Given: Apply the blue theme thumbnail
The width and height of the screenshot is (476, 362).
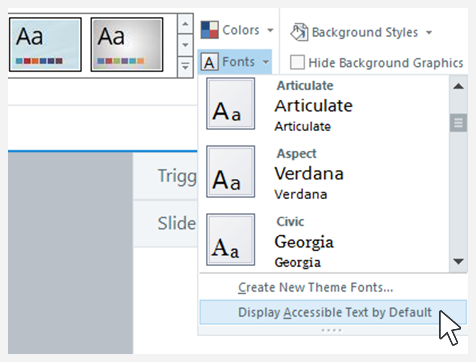Looking at the screenshot, I should pyautogui.click(x=45, y=45).
